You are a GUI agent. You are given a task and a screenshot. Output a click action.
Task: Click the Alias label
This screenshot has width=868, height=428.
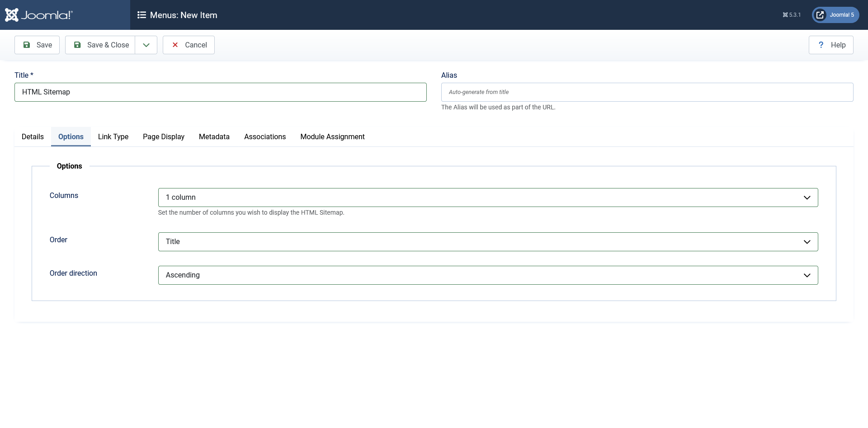[449, 75]
